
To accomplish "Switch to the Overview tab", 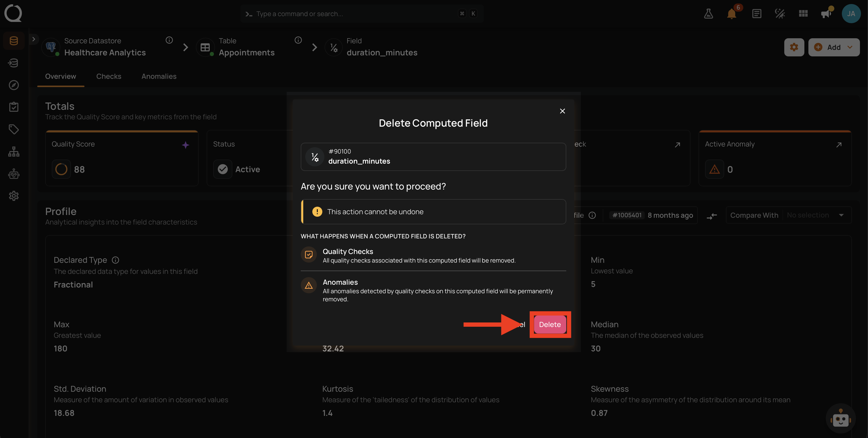I will click(61, 76).
